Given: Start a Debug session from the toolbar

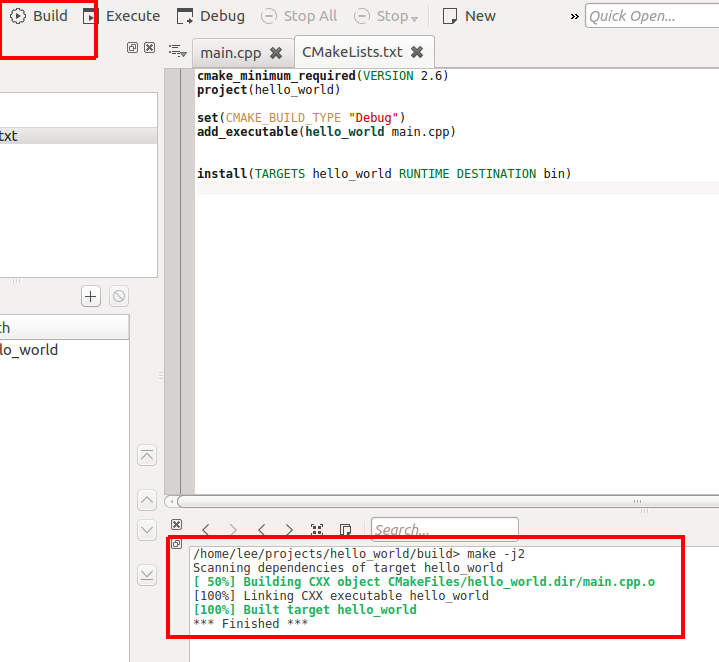Looking at the screenshot, I should (x=211, y=16).
